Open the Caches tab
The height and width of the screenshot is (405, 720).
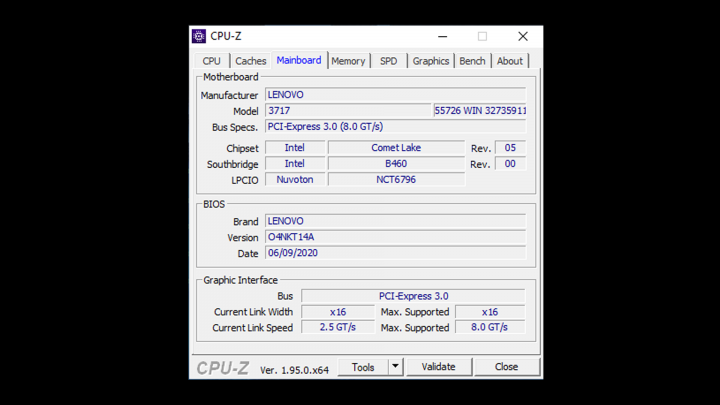point(250,61)
